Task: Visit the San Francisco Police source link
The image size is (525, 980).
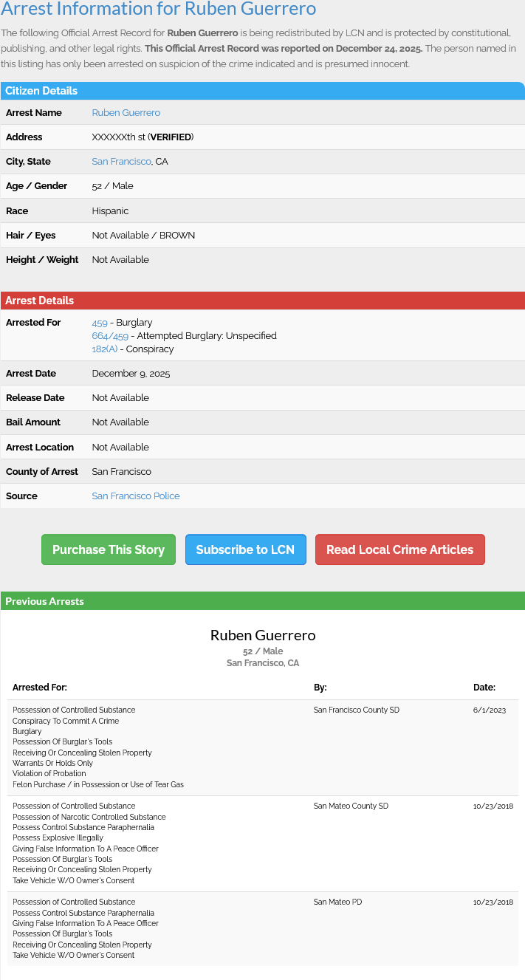Action: click(x=135, y=496)
